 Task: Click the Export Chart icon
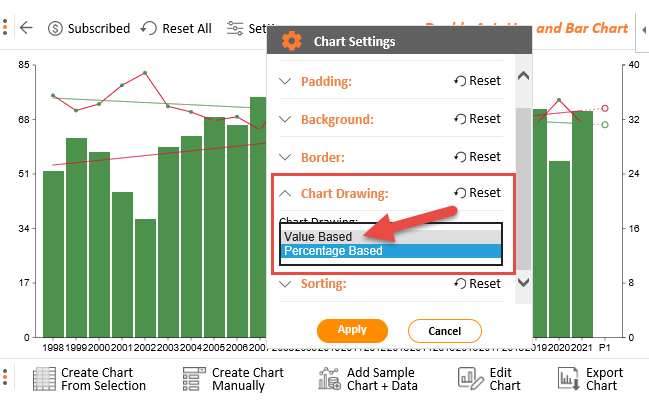[x=568, y=379]
